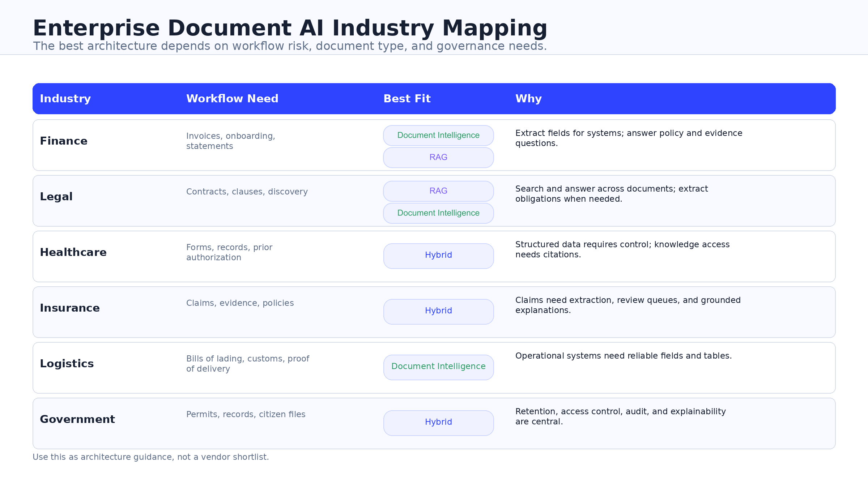Select the Logistics industry name
Screen dimensions: 868x488
point(67,364)
